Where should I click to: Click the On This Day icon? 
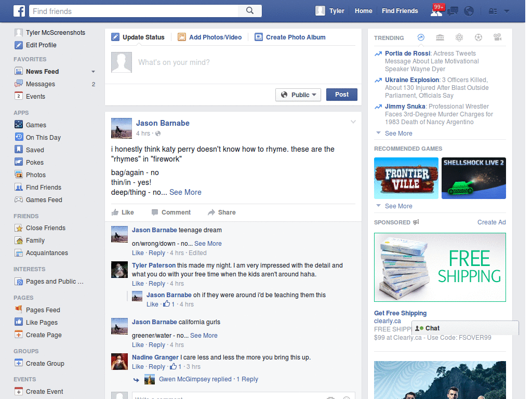[19, 137]
